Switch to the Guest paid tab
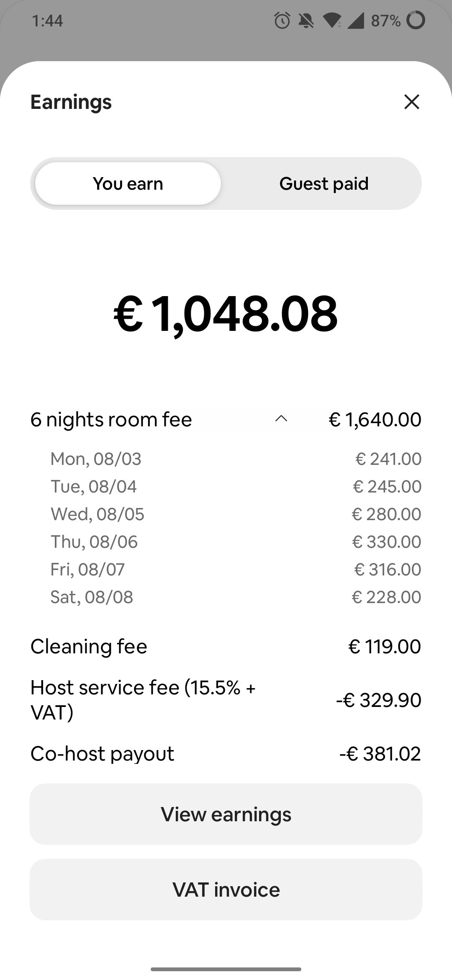 [x=324, y=183]
